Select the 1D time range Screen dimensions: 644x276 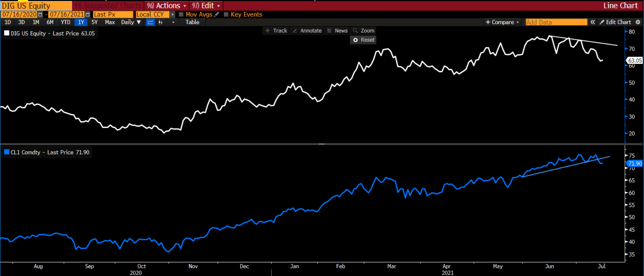7,22
